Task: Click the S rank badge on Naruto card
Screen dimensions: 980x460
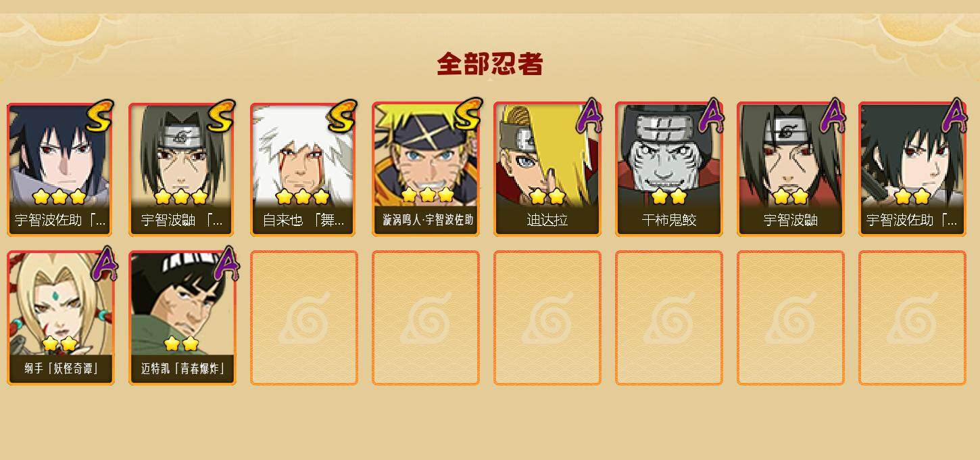Action: (x=468, y=115)
